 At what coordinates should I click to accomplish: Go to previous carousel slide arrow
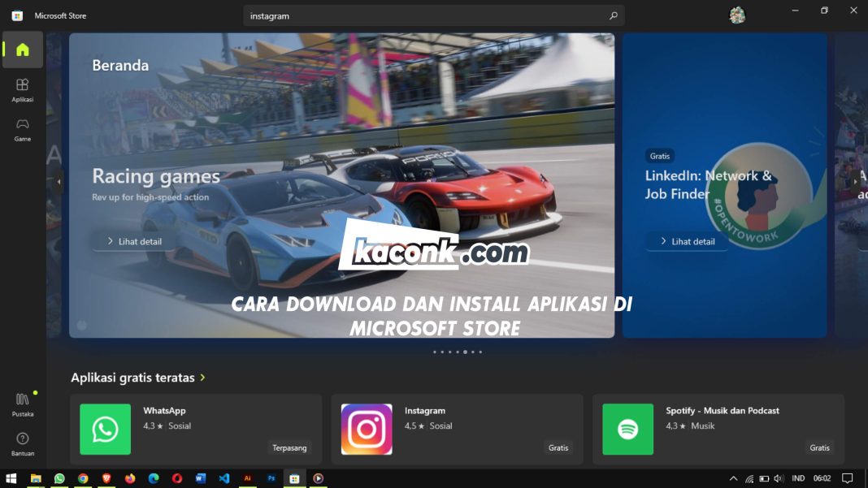(59, 182)
